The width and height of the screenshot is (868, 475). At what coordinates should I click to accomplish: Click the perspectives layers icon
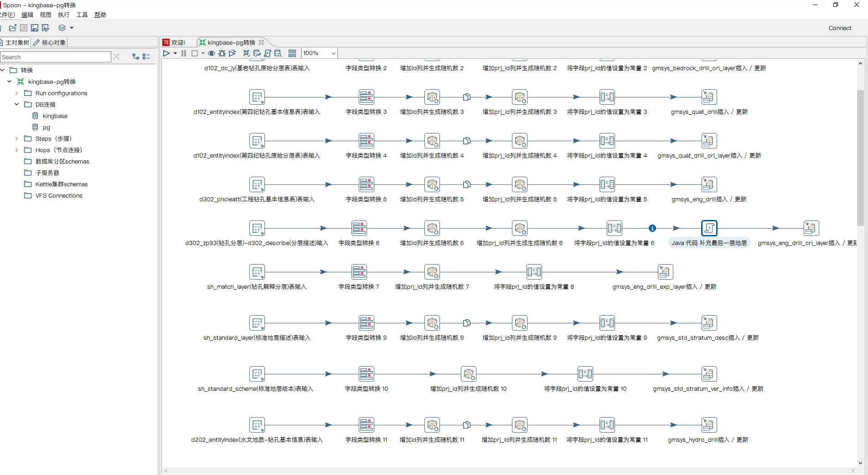(x=62, y=28)
